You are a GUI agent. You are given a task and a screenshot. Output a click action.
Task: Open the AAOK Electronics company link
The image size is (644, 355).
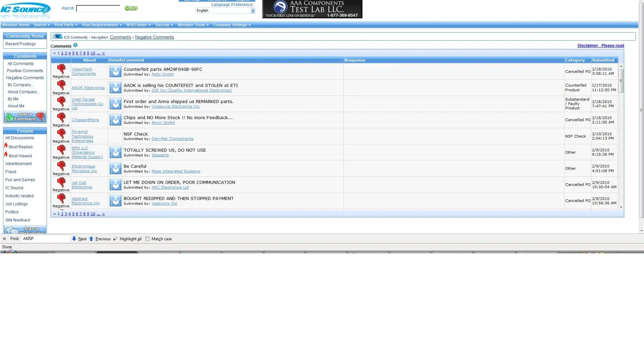point(88,88)
